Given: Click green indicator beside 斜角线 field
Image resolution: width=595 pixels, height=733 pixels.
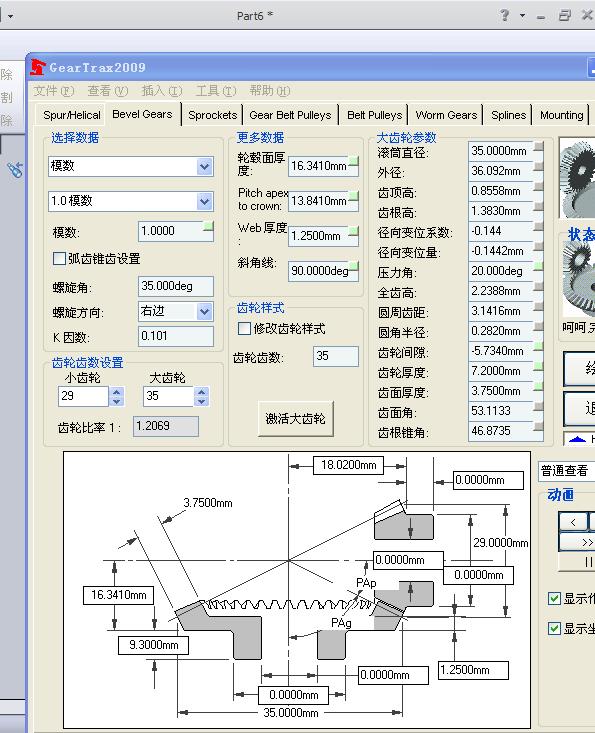Looking at the screenshot, I should 354,266.
